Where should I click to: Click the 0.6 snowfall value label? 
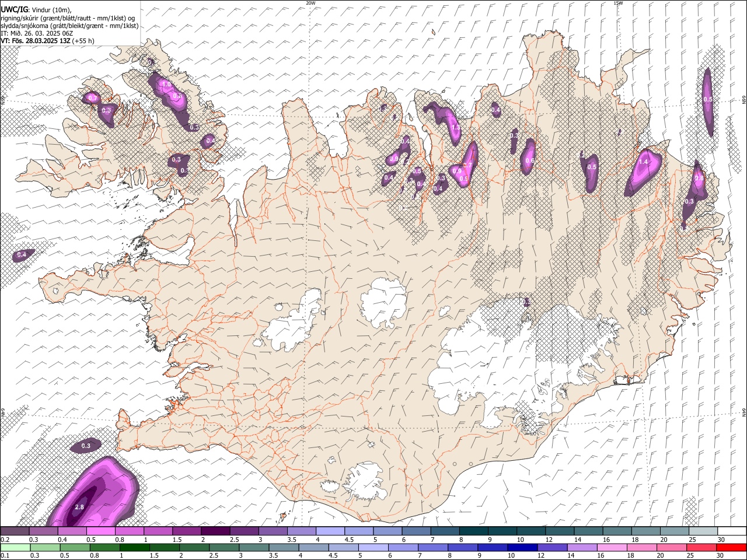pyautogui.click(x=529, y=160)
